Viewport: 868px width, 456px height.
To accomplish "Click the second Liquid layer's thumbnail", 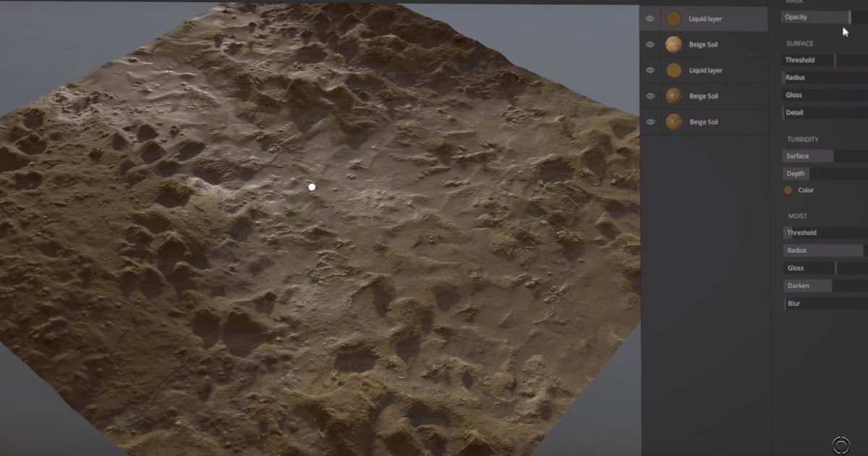I will tap(673, 70).
